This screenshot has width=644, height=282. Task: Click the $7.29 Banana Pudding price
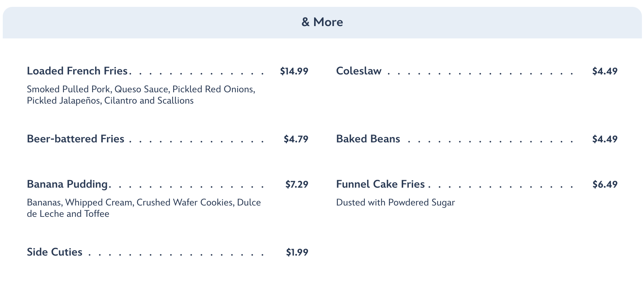(297, 185)
